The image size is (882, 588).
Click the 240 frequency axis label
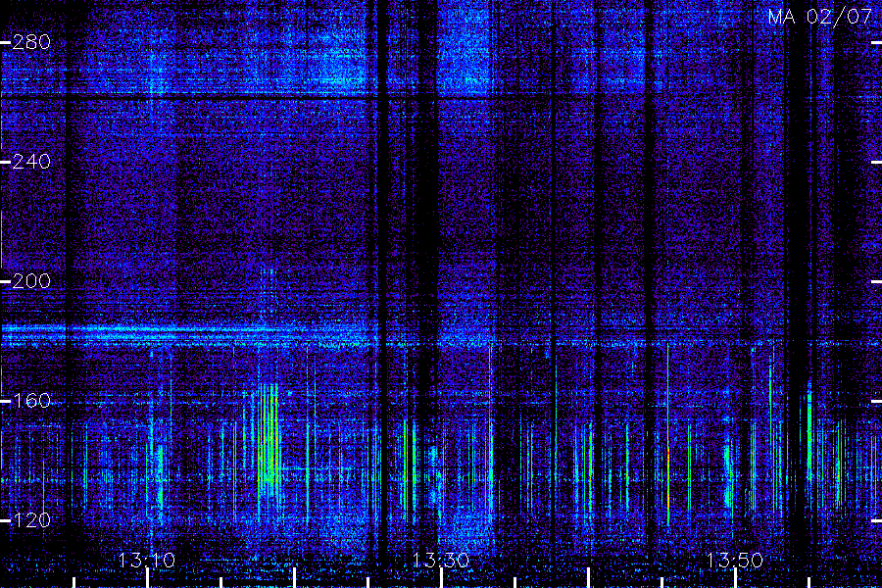click(x=31, y=162)
